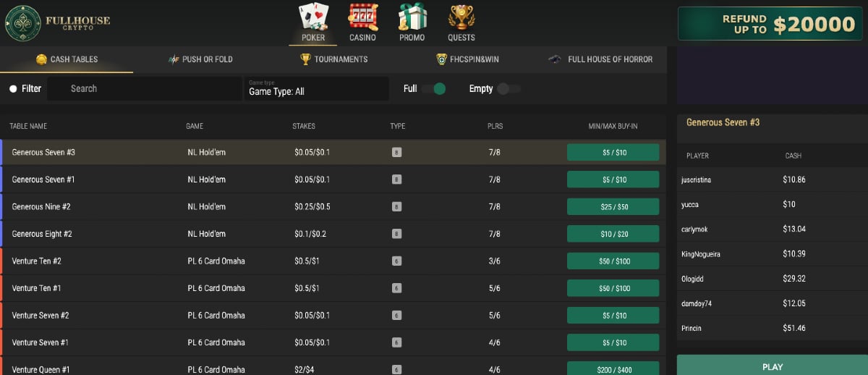Click the Refund up to $20000 banner
This screenshot has width=868, height=375.
[x=770, y=24]
